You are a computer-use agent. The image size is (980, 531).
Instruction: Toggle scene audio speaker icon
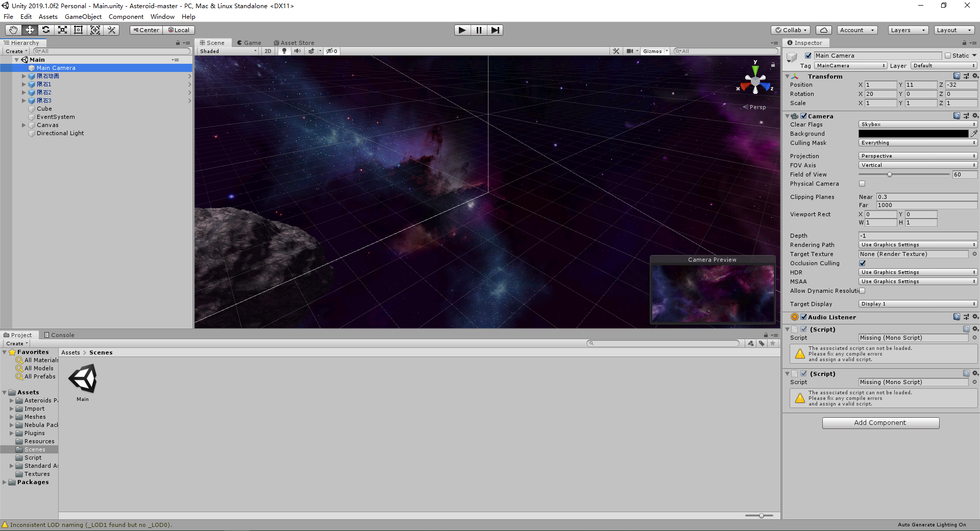pyautogui.click(x=297, y=51)
